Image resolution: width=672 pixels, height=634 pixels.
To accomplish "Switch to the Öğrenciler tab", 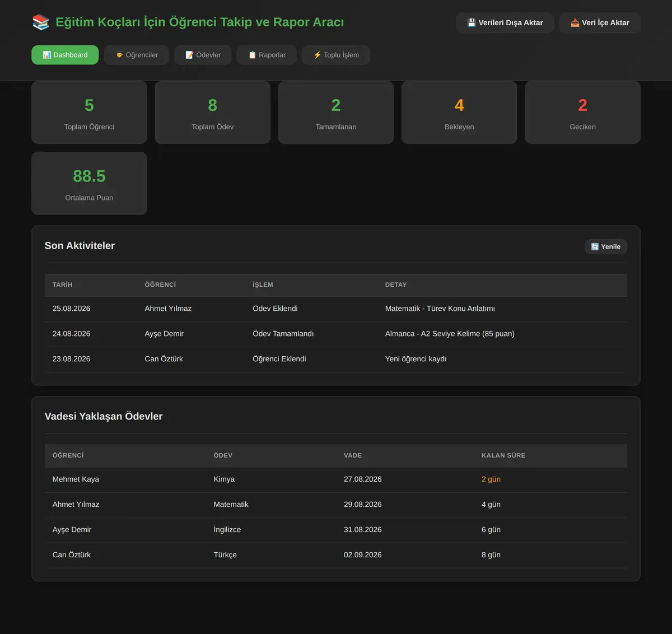I will [137, 55].
